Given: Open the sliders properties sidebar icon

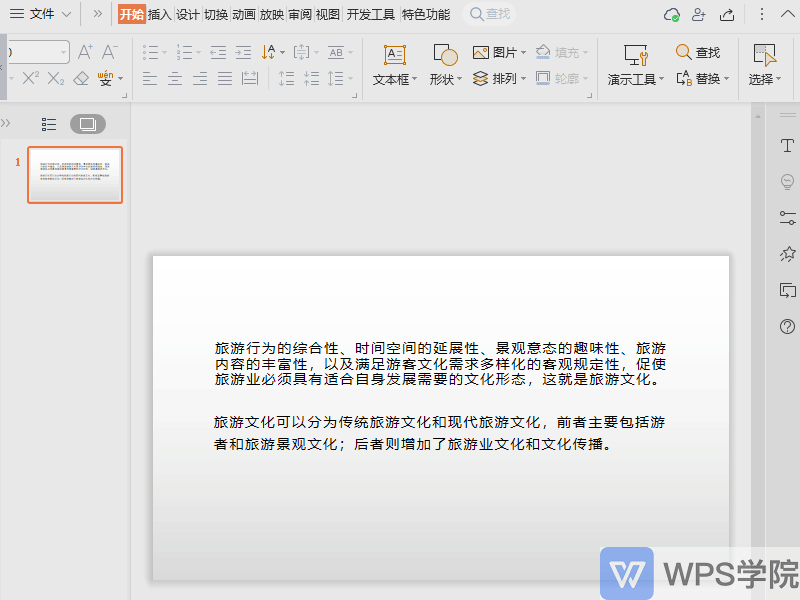Looking at the screenshot, I should point(787,218).
